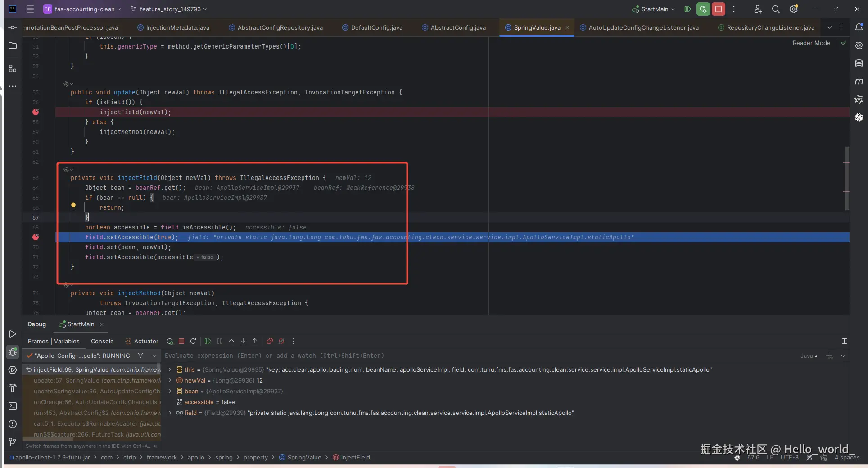The width and height of the screenshot is (868, 468).
Task: Open the Debug tool window bug icon
Action: click(13, 352)
